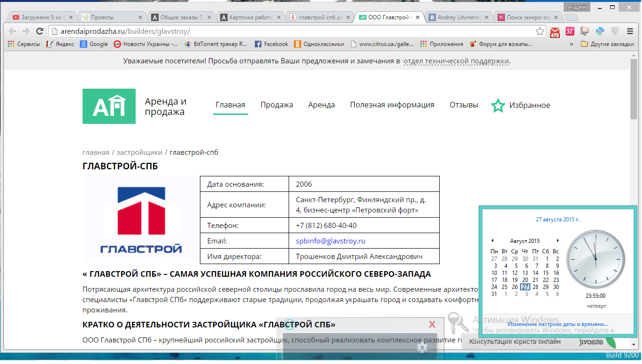Select August 15 in the calendar
Viewport: 642px width, 364px height.
pos(546,273)
